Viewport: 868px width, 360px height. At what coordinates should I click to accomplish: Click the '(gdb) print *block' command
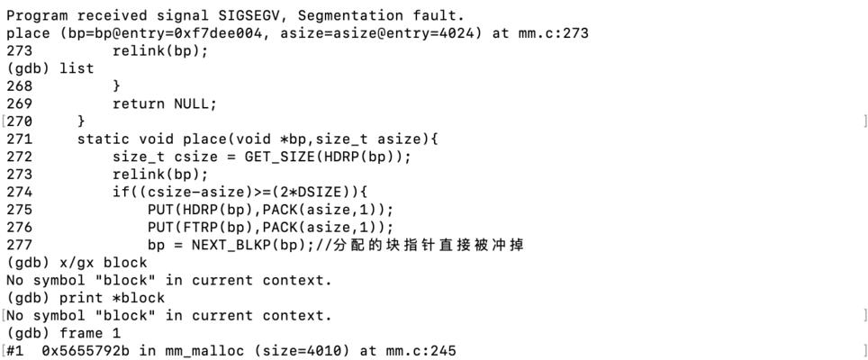86,298
